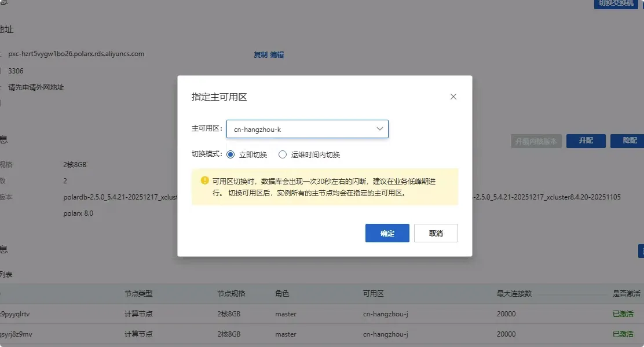Image resolution: width=644 pixels, height=347 pixels.
Task: Click the 切换交换机 button at top right
Action: point(616,5)
